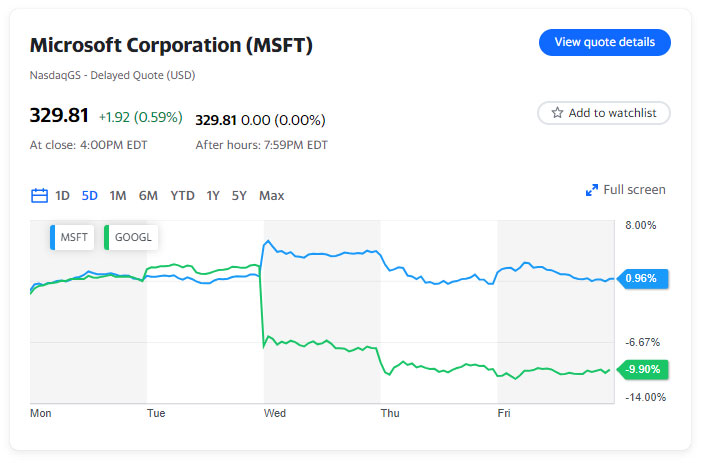Click the star icon beside Add to watchlist

pyautogui.click(x=558, y=113)
